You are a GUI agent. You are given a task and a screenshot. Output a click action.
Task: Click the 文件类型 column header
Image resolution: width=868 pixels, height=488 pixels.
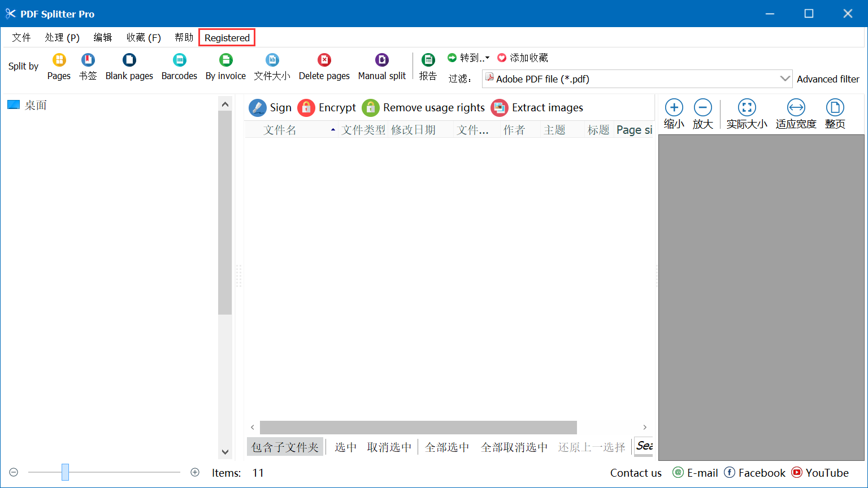363,130
